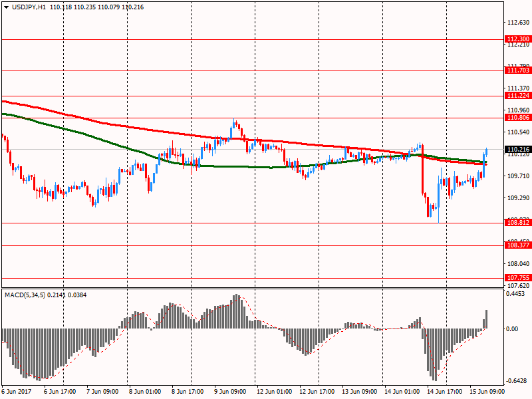This screenshot has height=399, width=532.
Task: Click the 108.040 price axis value
Action: click(x=518, y=263)
